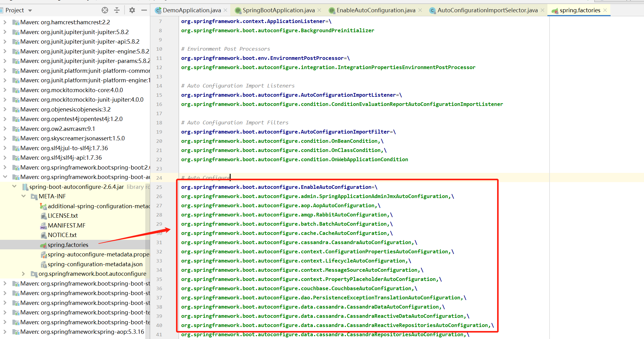Image resolution: width=644 pixels, height=339 pixels.
Task: Hide the Project panel with minus icon
Action: coord(144,10)
